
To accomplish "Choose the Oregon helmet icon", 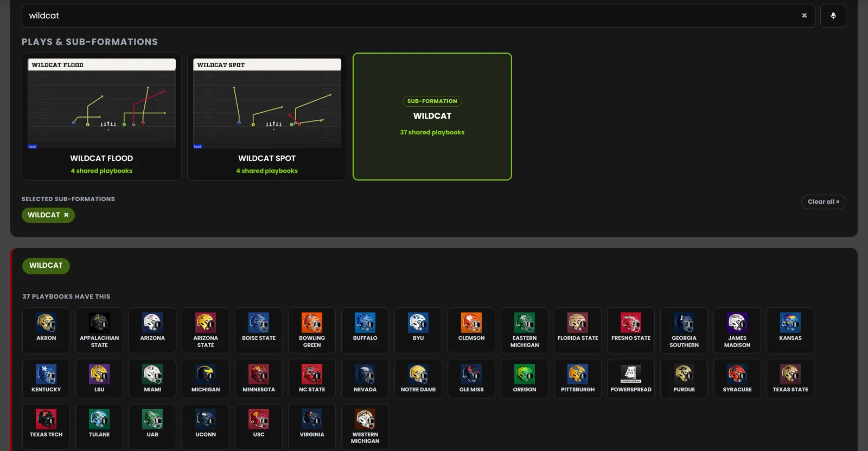I will click(x=525, y=374).
